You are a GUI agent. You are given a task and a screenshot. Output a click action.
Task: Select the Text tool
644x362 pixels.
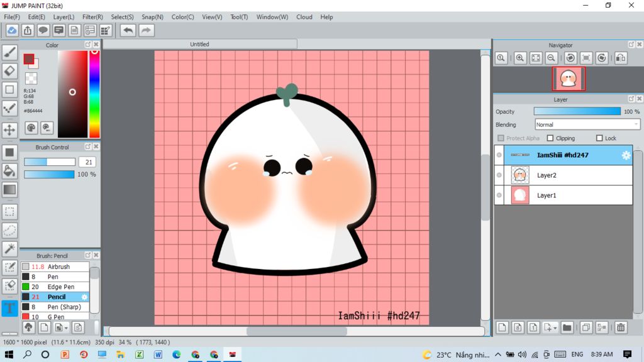[x=10, y=308]
